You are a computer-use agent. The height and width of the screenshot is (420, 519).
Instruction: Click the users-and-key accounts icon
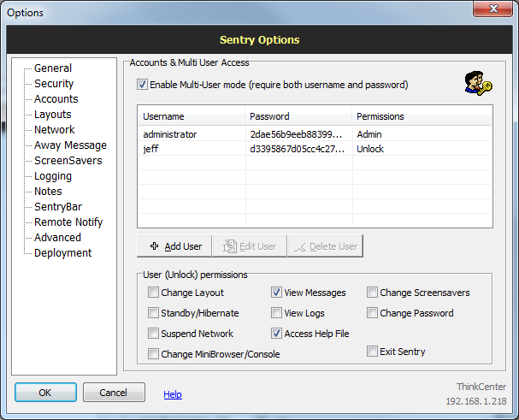(478, 83)
